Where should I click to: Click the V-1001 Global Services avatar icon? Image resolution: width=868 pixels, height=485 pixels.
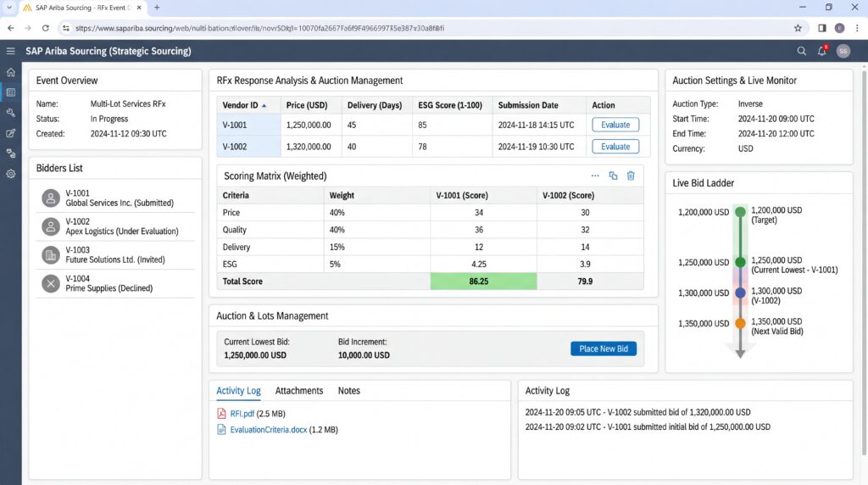[x=51, y=198]
